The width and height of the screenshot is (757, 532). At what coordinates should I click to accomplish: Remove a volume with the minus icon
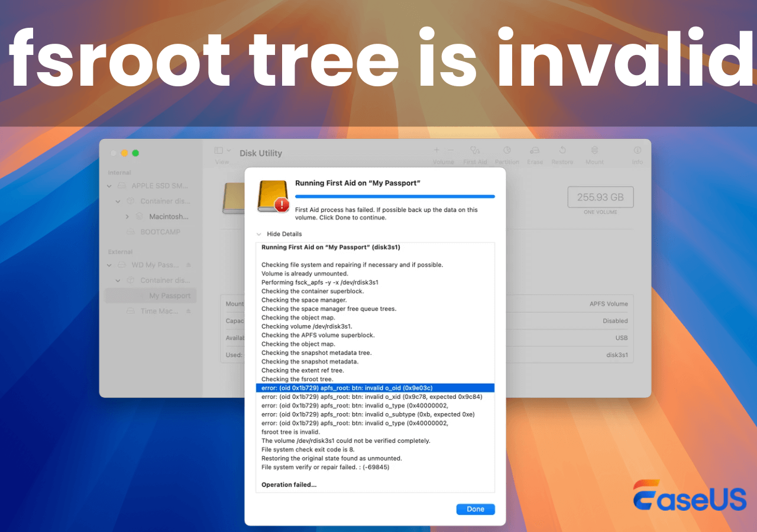coord(450,151)
